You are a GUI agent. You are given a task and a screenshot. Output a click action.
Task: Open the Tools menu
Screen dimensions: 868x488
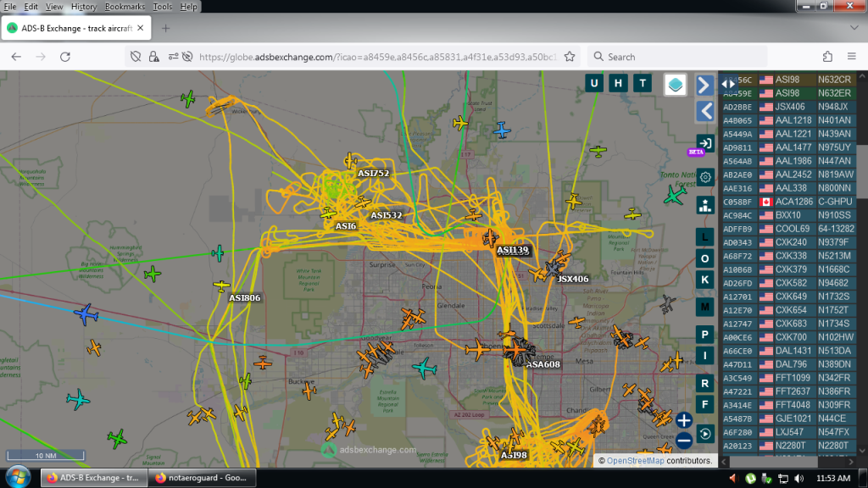pos(162,7)
